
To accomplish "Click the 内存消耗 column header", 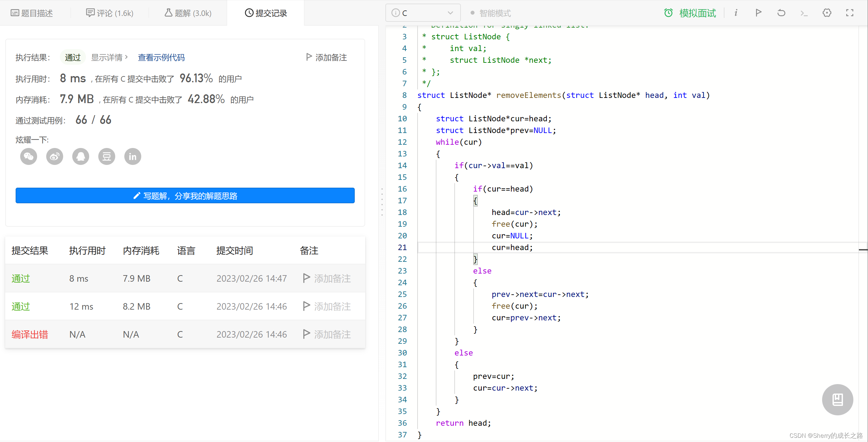I will point(141,250).
